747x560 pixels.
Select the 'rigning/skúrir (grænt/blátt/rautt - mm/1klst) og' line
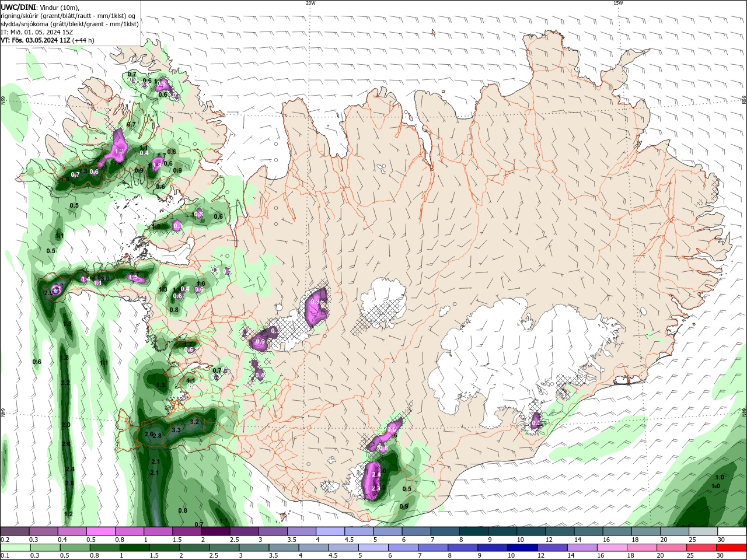[69, 15]
